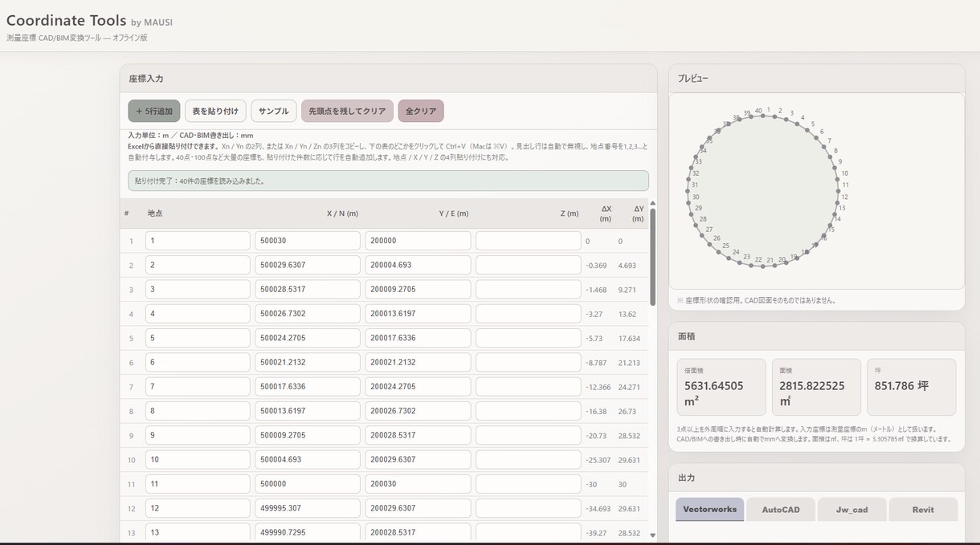Click the ＋5行追加 button

coord(154,111)
